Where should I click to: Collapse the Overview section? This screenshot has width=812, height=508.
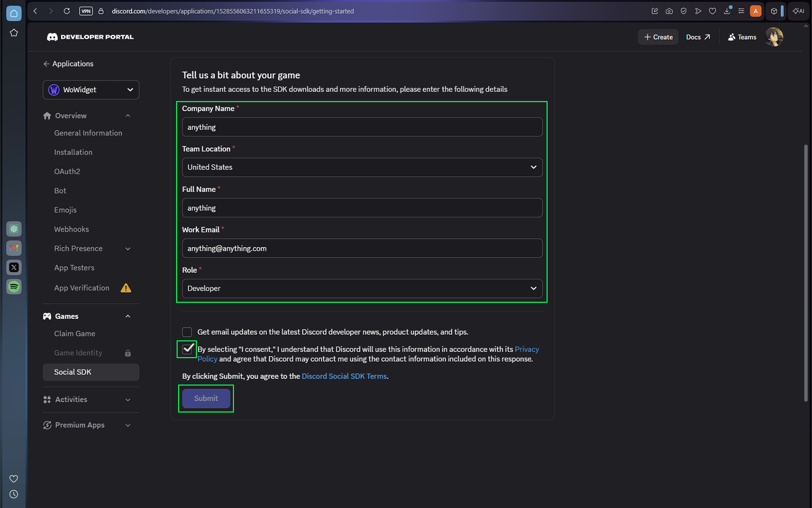[128, 116]
